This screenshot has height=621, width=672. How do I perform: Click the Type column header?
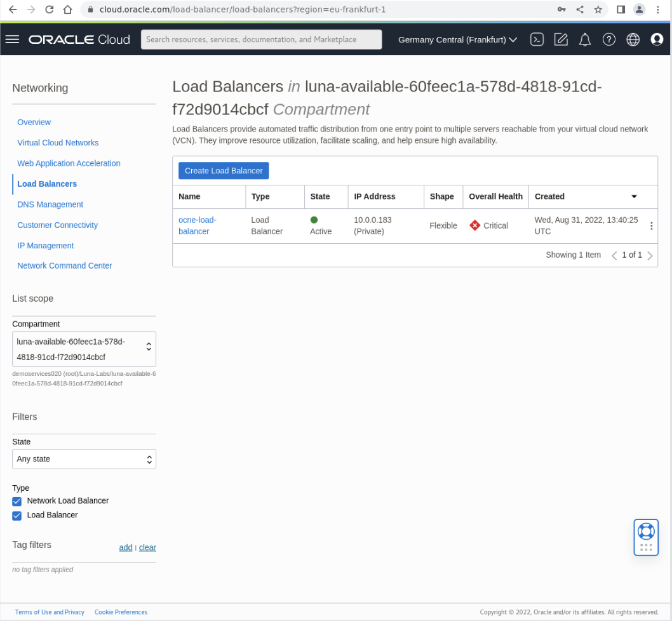click(x=260, y=196)
